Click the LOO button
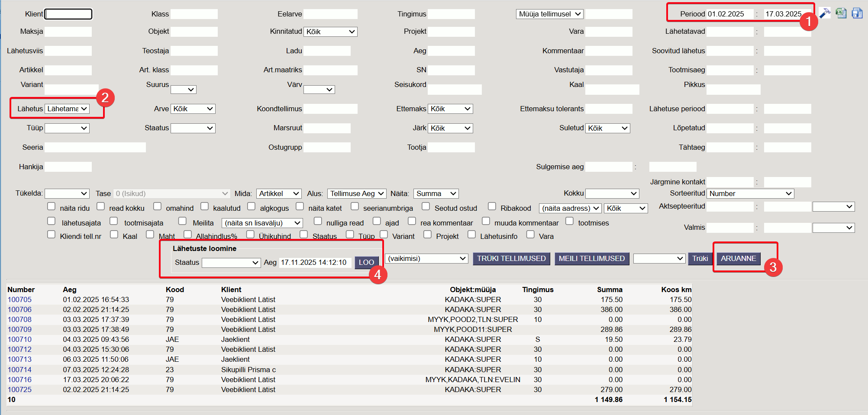The height and width of the screenshot is (415, 868). click(x=366, y=262)
